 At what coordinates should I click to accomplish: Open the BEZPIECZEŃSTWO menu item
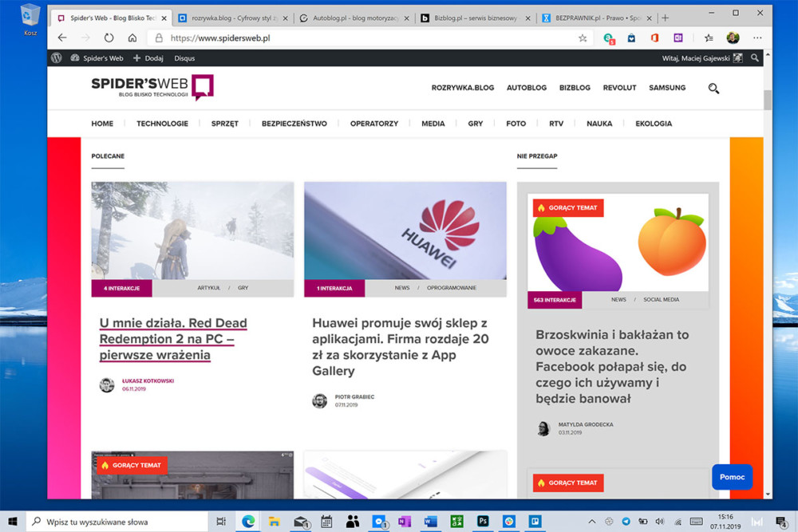(294, 124)
